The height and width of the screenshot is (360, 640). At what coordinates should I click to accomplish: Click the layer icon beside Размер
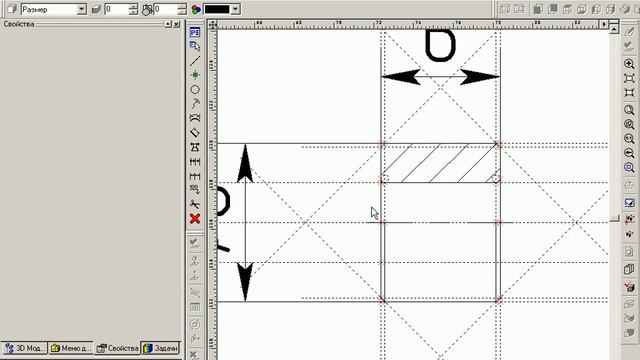point(11,9)
